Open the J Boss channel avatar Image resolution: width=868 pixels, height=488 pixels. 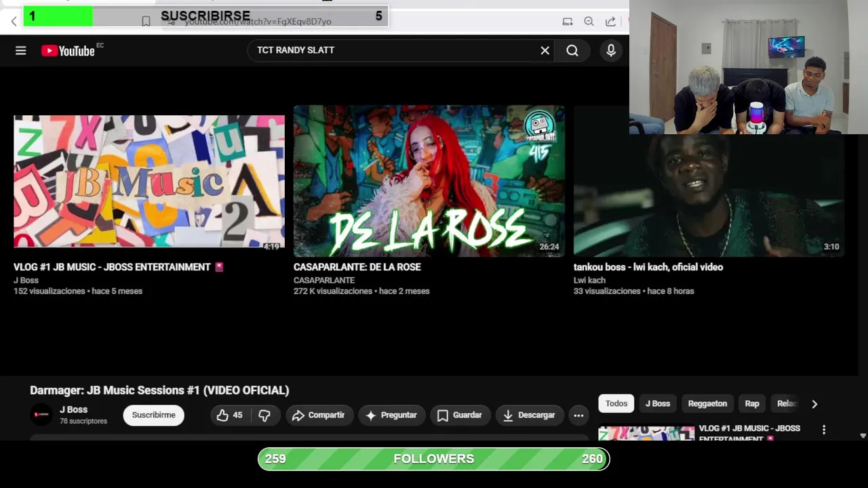click(41, 415)
